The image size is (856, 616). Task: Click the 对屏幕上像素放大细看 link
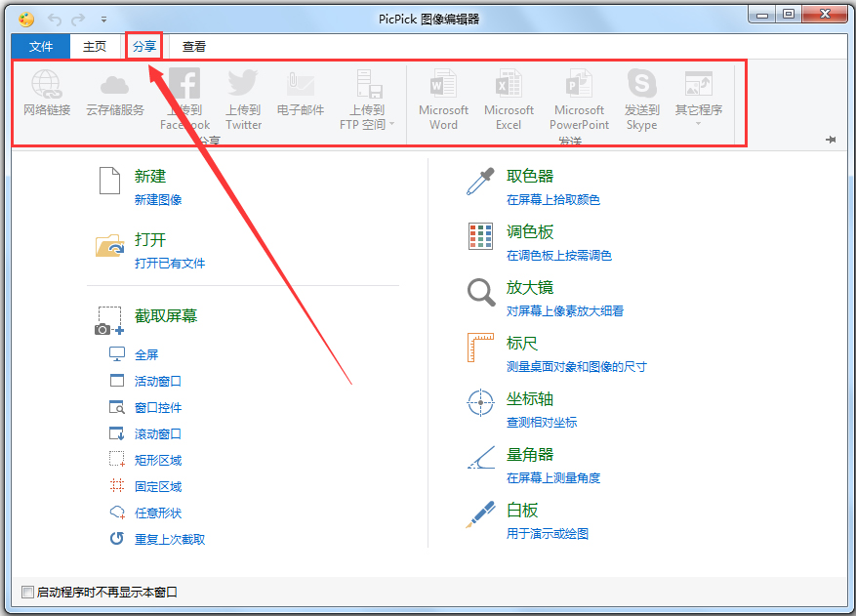[x=565, y=311]
